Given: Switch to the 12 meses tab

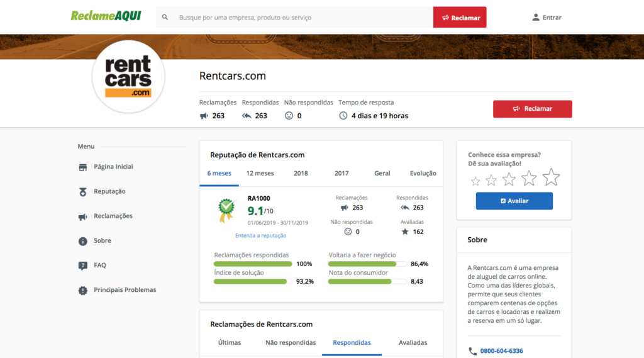Looking at the screenshot, I should click(x=260, y=174).
